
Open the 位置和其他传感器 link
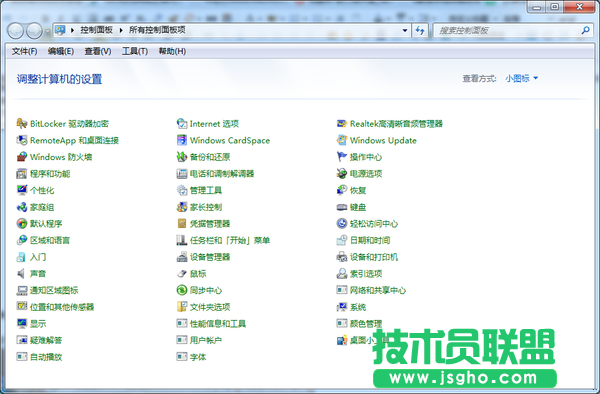62,307
